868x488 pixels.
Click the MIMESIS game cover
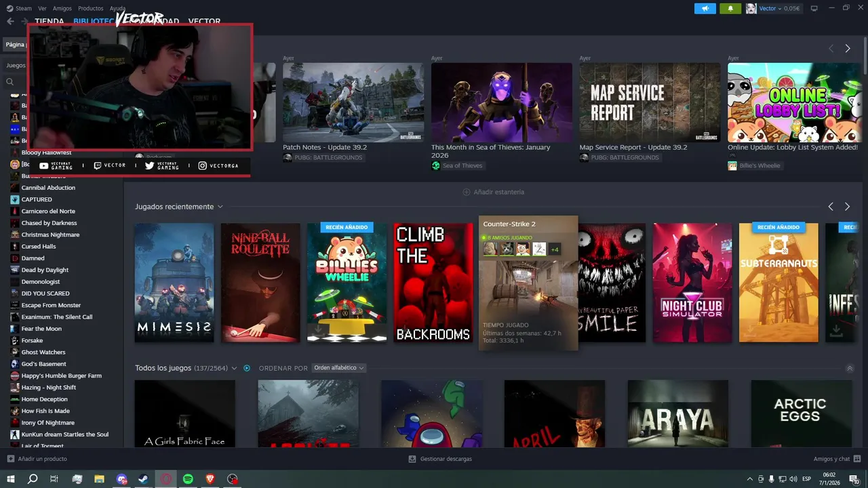pyautogui.click(x=174, y=283)
